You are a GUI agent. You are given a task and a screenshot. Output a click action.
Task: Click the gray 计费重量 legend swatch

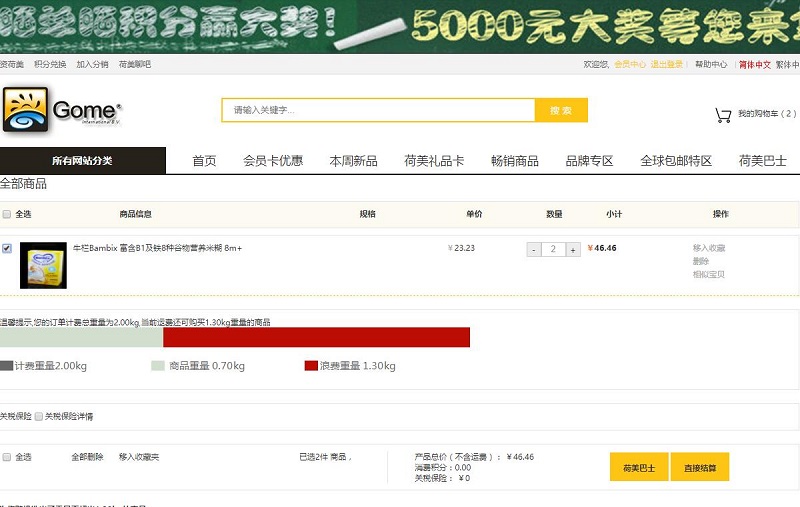[x=6, y=366]
